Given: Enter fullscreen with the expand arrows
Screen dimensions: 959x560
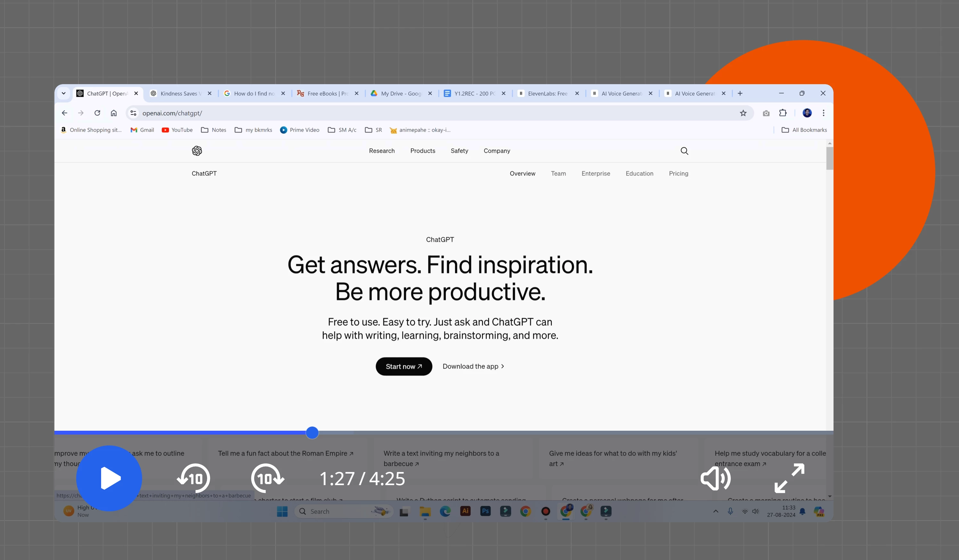Looking at the screenshot, I should click(x=789, y=478).
